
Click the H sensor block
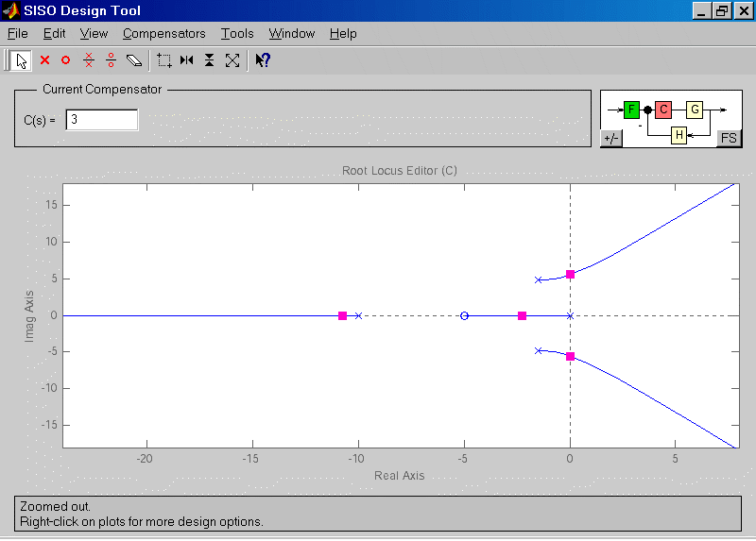coord(679,135)
